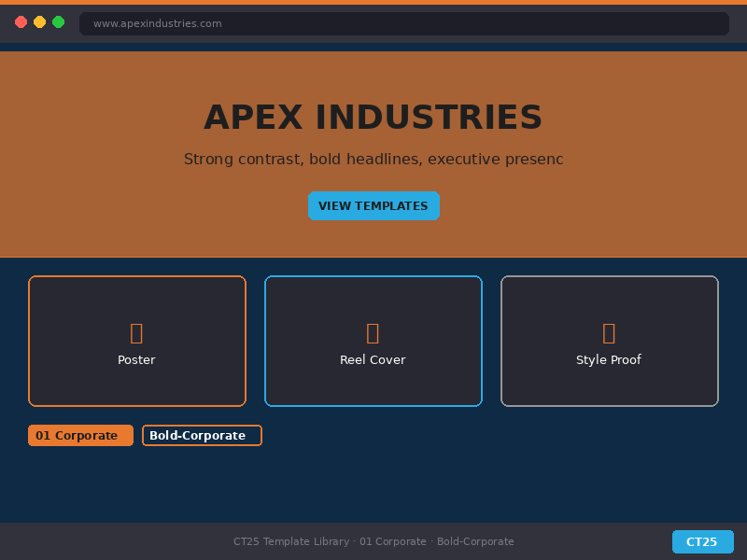
Task: Click the green maximize window dot
Action: pyautogui.click(x=58, y=22)
